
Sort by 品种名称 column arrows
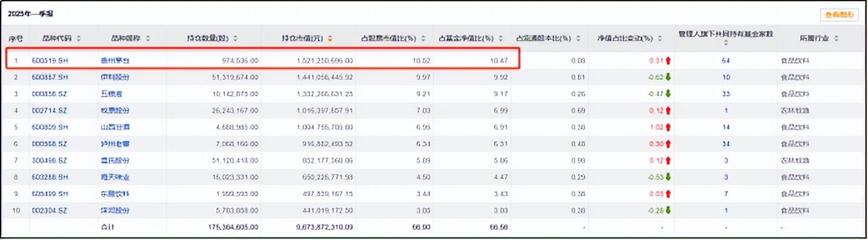(148, 39)
